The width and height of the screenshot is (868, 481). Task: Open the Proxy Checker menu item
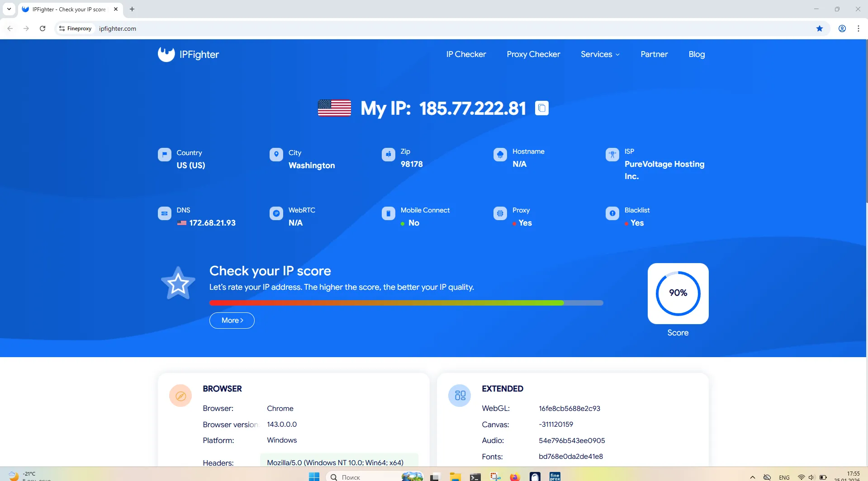click(x=533, y=54)
